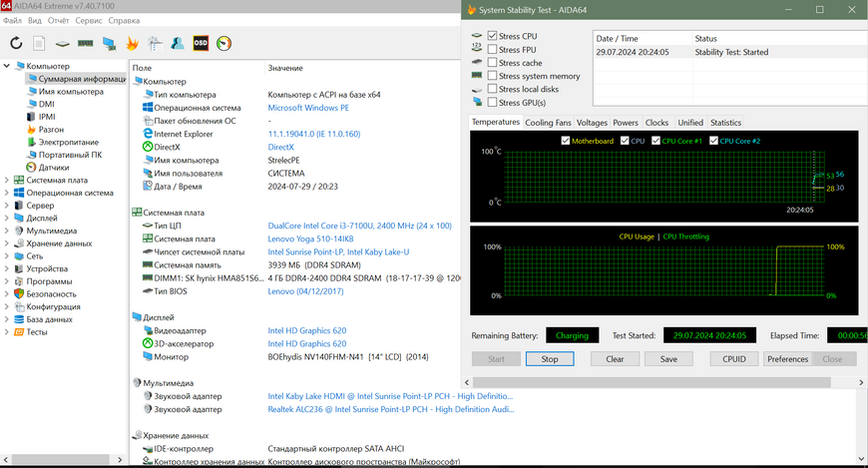Open the Справка menu
This screenshot has width=868, height=468.
[x=124, y=21]
